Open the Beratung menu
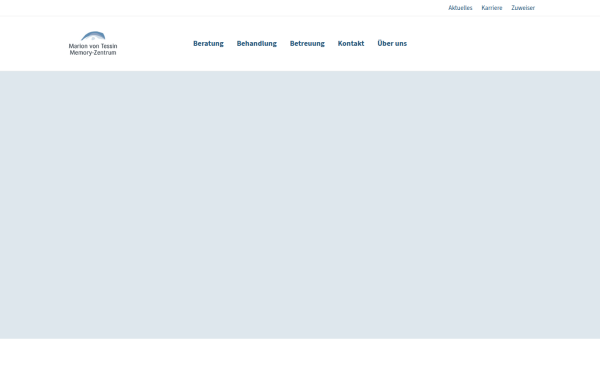The image size is (600, 375). [208, 44]
